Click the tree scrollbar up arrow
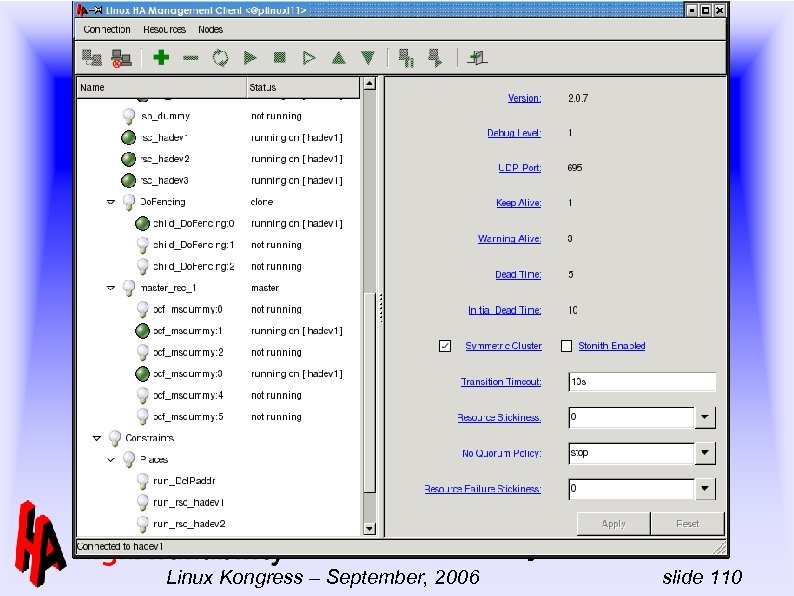Screen dimensions: 794x596 370,84
